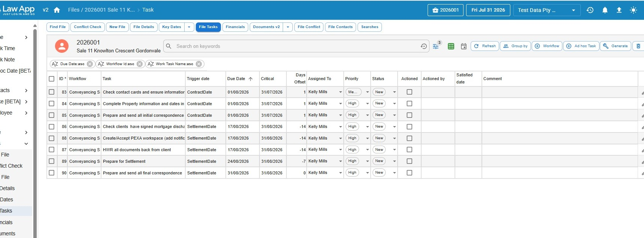Screen dimensions: 644x238
Task: Open Test Data Pty company dropdown
Action: click(547, 10)
